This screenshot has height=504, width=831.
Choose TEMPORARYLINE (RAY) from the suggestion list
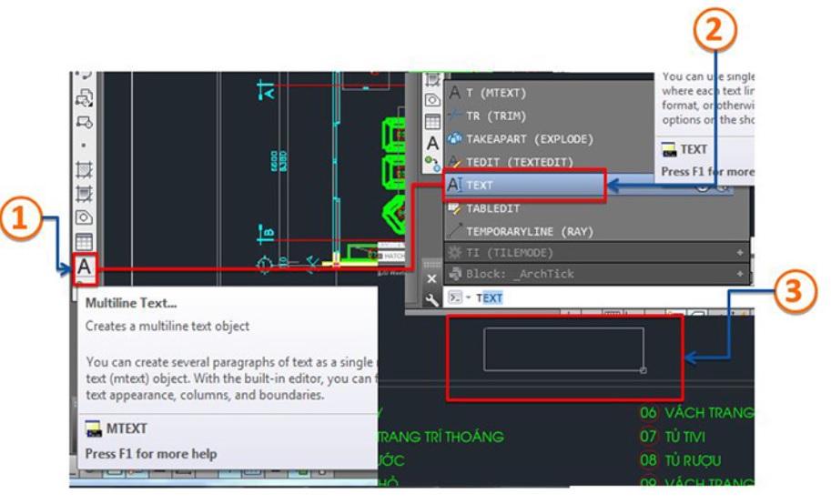596,231
